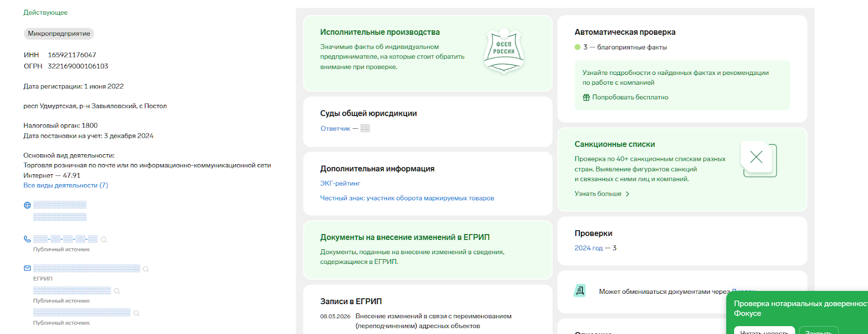
Task: Click the Значимые факты об индивидуальном предпринимателе description
Action: tap(392, 57)
